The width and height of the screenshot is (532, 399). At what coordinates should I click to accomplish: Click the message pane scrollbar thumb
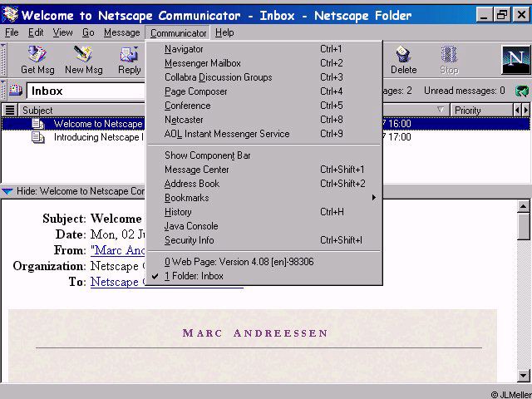524,227
